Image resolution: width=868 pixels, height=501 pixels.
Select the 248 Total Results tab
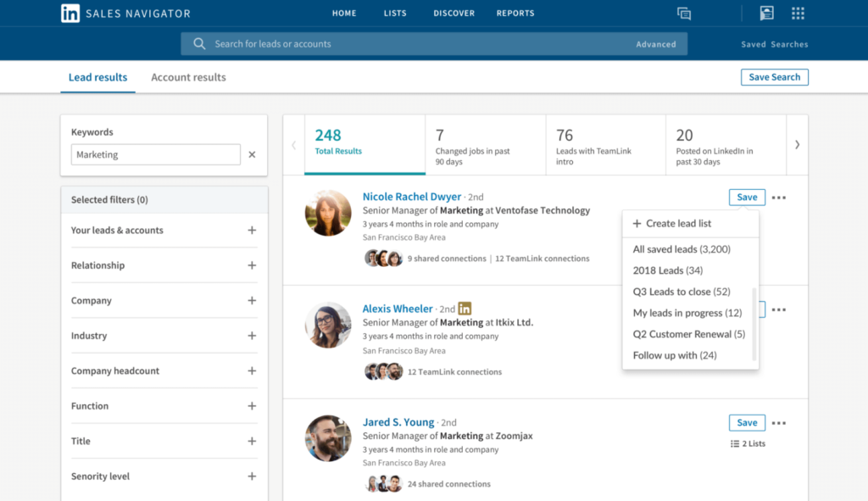[x=364, y=145]
